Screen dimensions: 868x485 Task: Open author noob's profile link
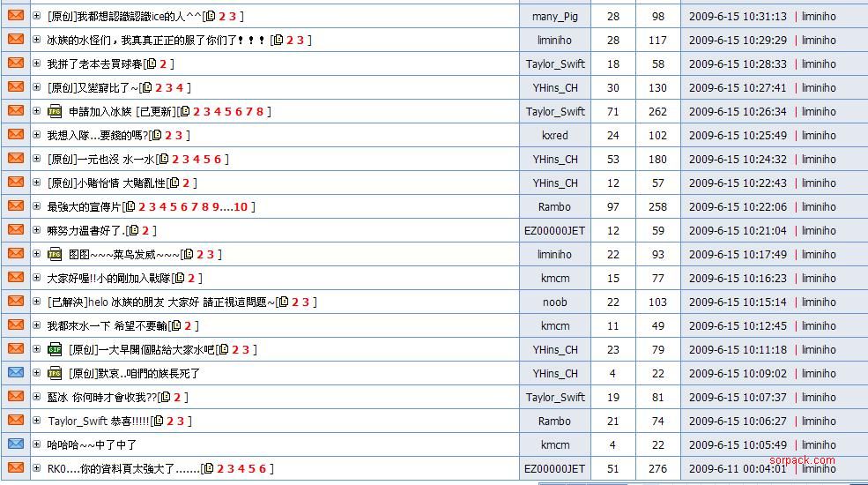pyautogui.click(x=555, y=302)
